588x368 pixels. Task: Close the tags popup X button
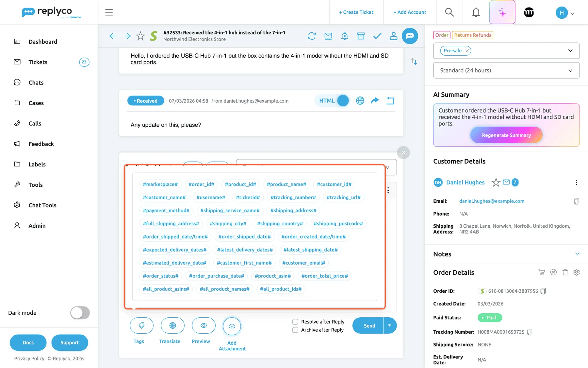point(403,152)
